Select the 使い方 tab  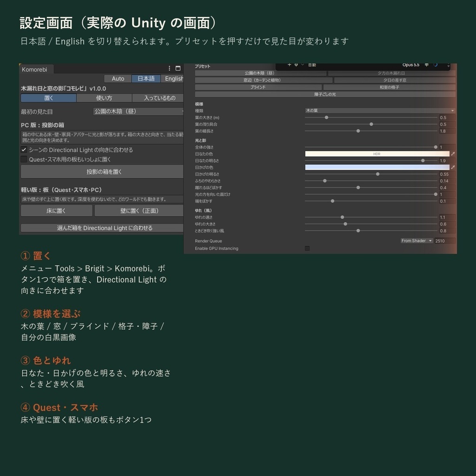(104, 98)
